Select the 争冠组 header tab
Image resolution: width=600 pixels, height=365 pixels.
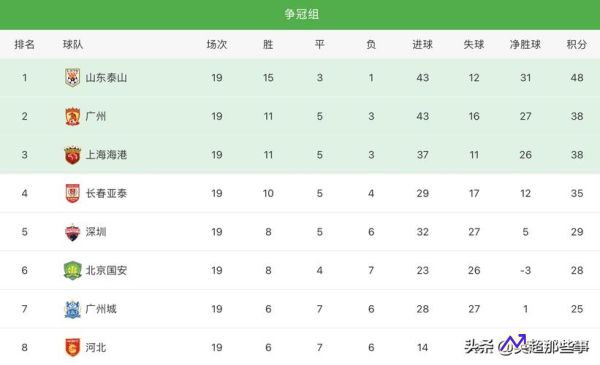(x=302, y=14)
